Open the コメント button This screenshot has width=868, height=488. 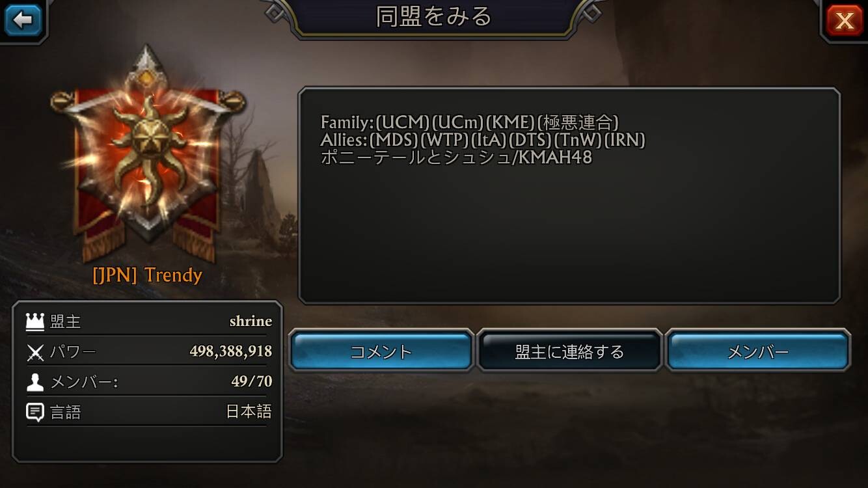pyautogui.click(x=381, y=351)
